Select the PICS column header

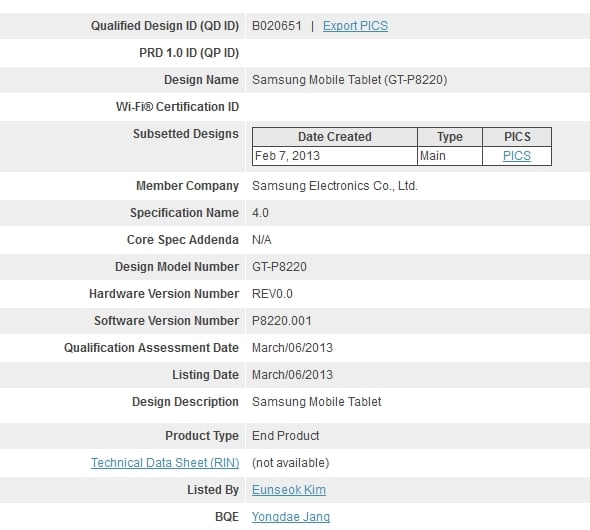point(517,137)
